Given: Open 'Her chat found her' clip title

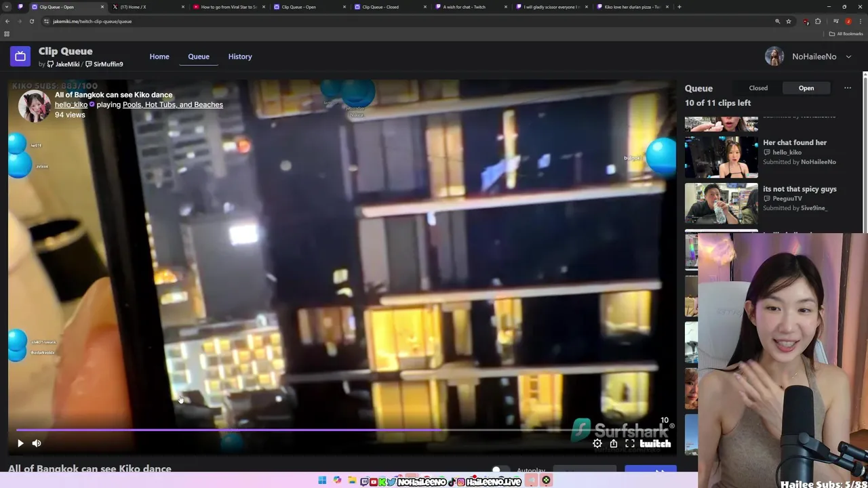Looking at the screenshot, I should pos(795,143).
